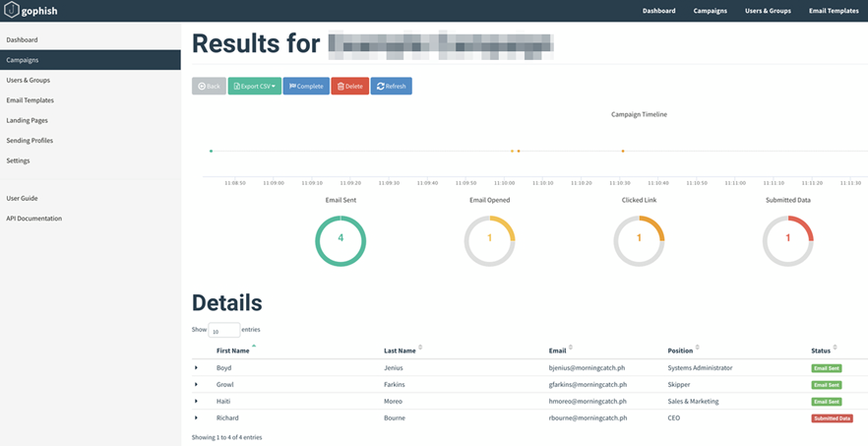Image resolution: width=868 pixels, height=446 pixels.
Task: Open the Export CSV dropdown
Action: point(254,87)
